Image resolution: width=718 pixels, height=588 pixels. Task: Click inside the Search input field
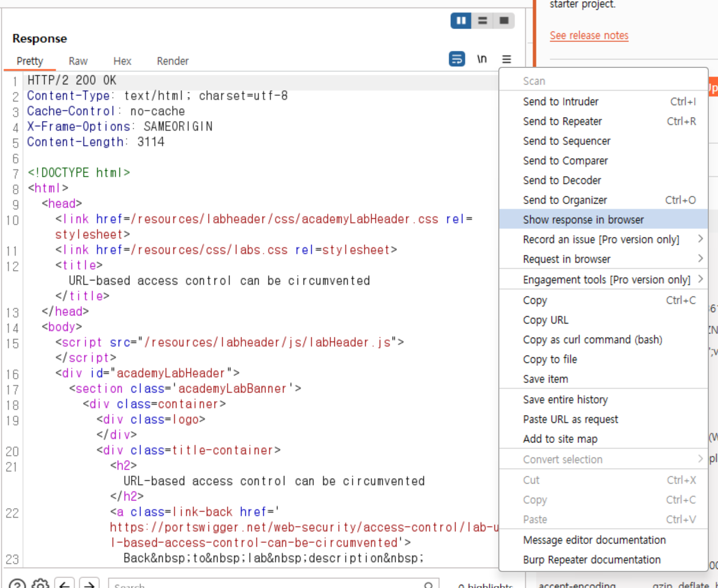(x=273, y=585)
